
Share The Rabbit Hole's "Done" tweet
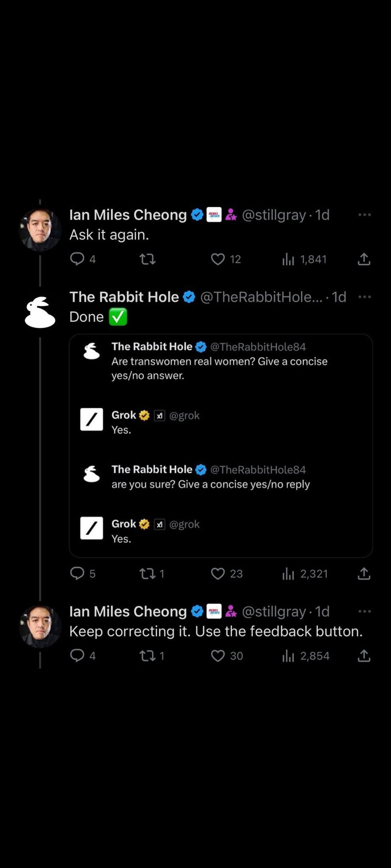tap(364, 573)
